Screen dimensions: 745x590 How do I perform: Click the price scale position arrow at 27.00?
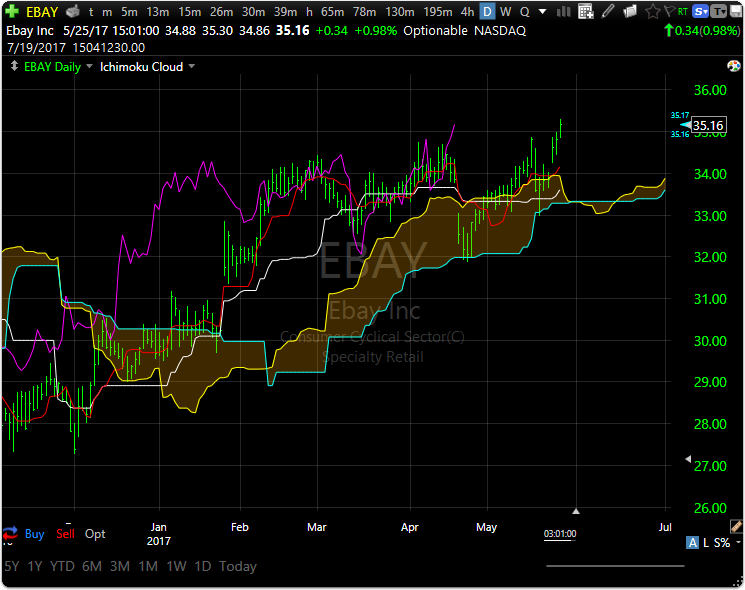coord(688,459)
